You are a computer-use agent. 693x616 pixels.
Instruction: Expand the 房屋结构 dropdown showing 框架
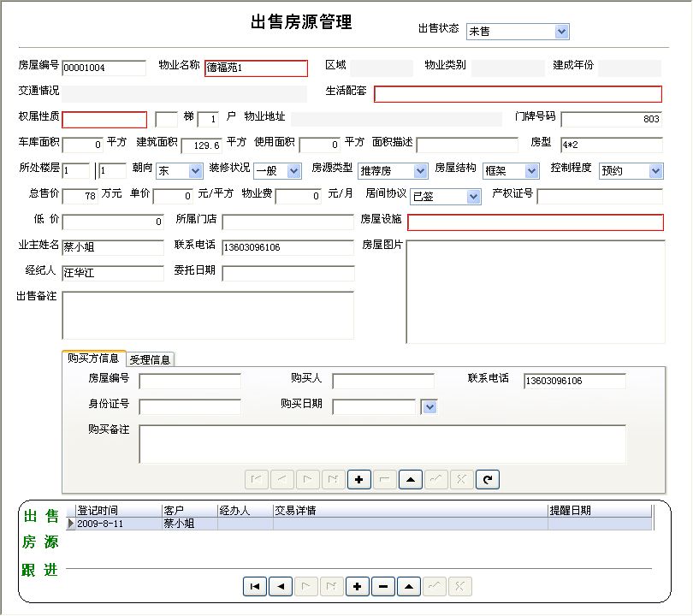[531, 170]
